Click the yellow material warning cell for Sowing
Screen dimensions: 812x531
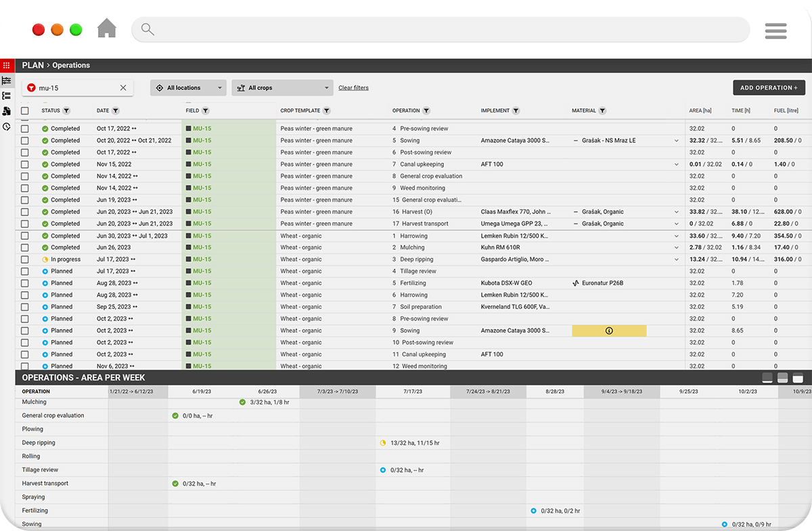point(609,331)
